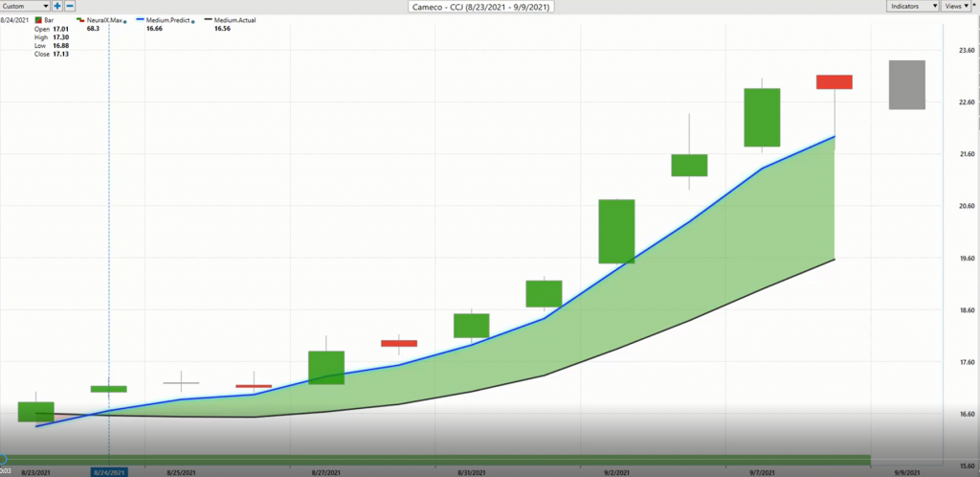Click the round handle at scrollbar start
The image size is (980, 477).
[x=3, y=460]
